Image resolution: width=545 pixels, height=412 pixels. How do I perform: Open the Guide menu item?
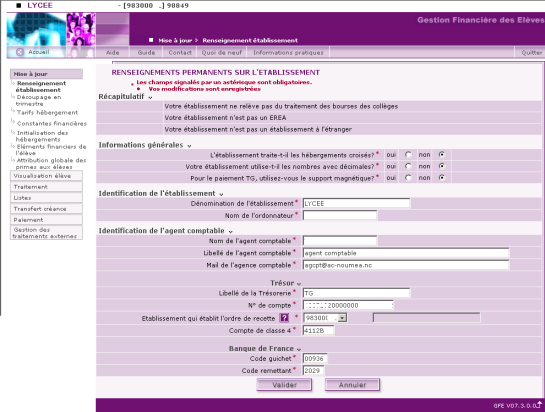pos(146,52)
